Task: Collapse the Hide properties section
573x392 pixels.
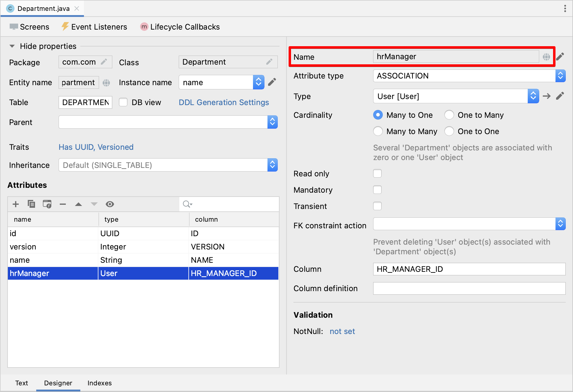Action: point(12,46)
